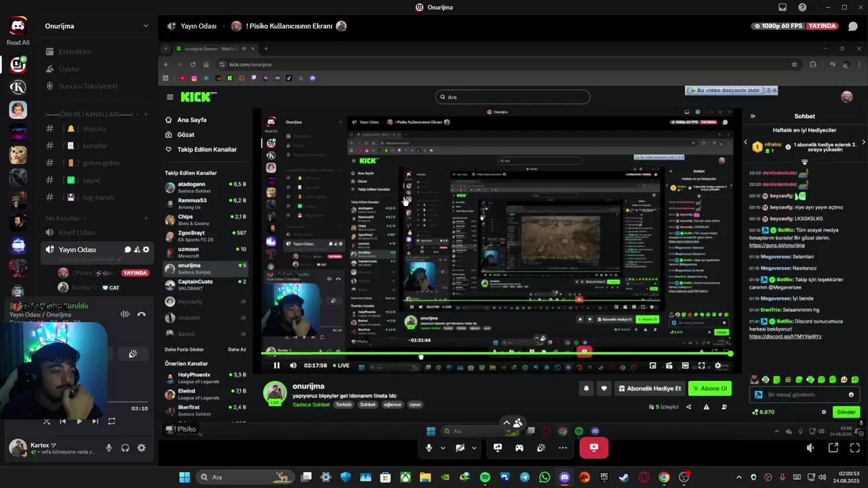The height and width of the screenshot is (488, 868).
Task: Start an activity with game controller icon
Action: coord(519,447)
